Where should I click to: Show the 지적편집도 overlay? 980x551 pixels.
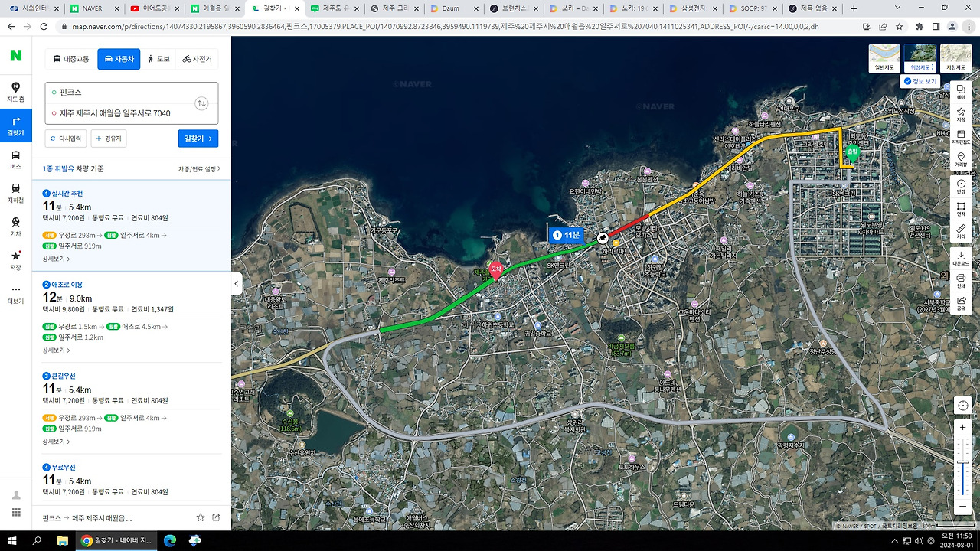[961, 136]
